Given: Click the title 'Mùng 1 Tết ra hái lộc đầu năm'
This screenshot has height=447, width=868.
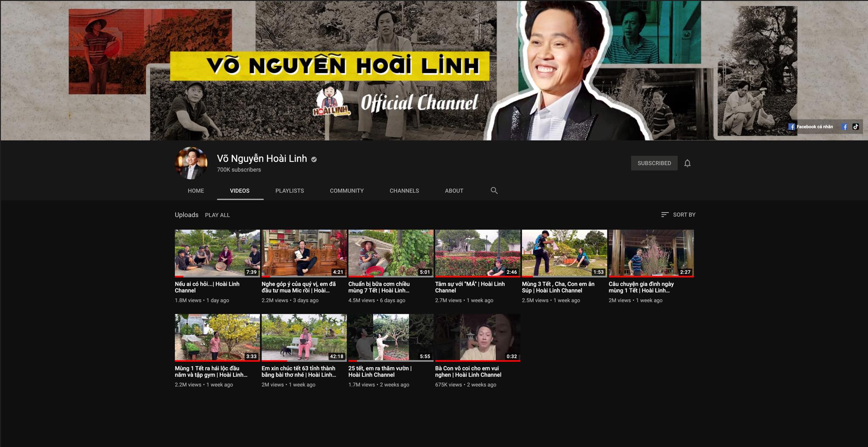Looking at the screenshot, I should tap(211, 372).
